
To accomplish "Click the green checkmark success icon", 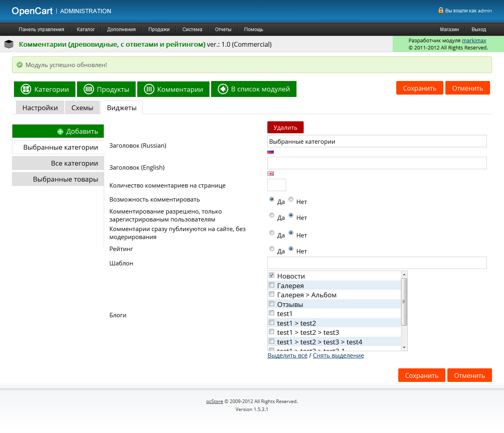I will click(x=20, y=65).
